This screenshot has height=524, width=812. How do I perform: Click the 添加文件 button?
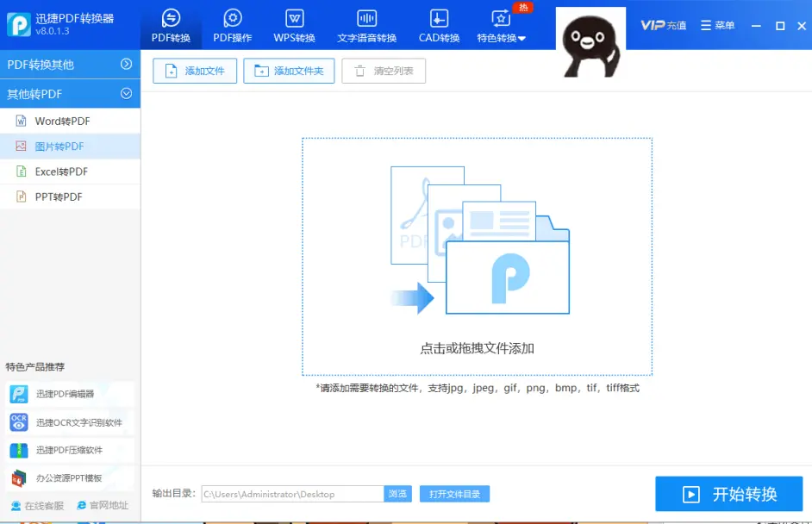pos(195,71)
